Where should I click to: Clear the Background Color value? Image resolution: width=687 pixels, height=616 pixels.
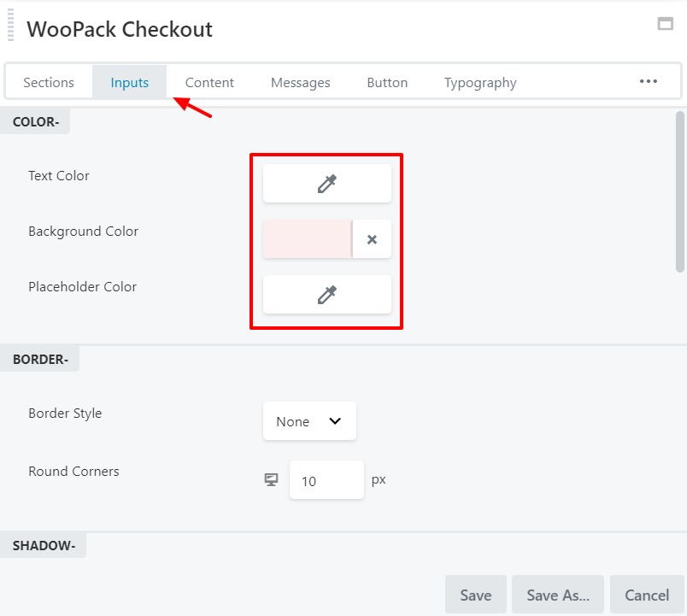[x=372, y=239]
